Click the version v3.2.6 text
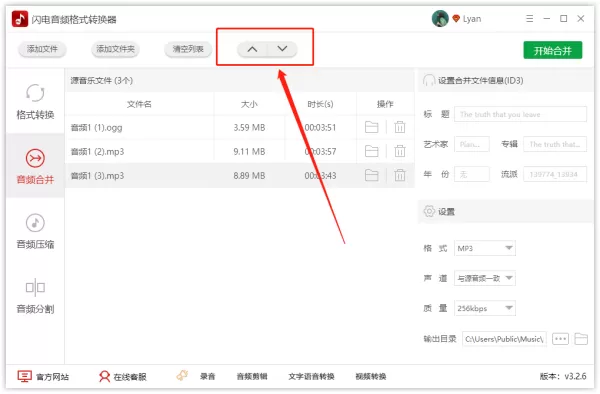Viewport: 600px width, 394px height. [x=562, y=376]
